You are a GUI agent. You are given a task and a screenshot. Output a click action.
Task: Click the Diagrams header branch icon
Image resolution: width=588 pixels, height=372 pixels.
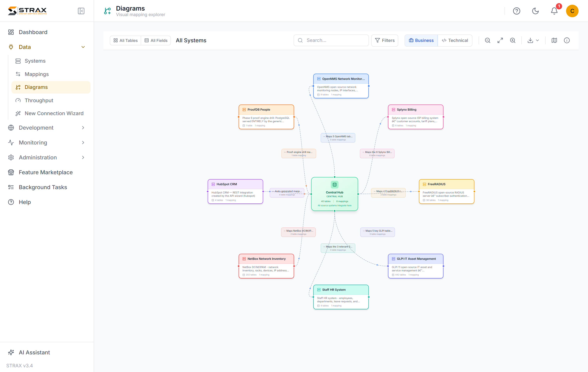point(107,11)
